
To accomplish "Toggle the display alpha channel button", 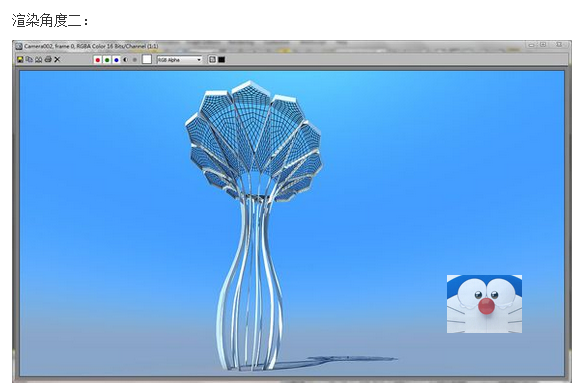I will click(x=126, y=60).
